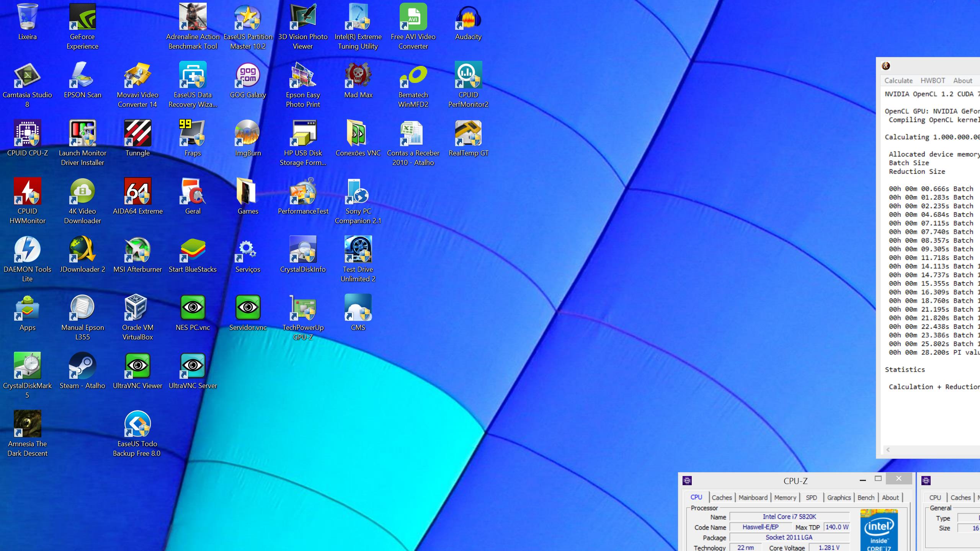The width and height of the screenshot is (980, 551).
Task: Open the Calculate menu in GPUPI window
Action: 898,81
